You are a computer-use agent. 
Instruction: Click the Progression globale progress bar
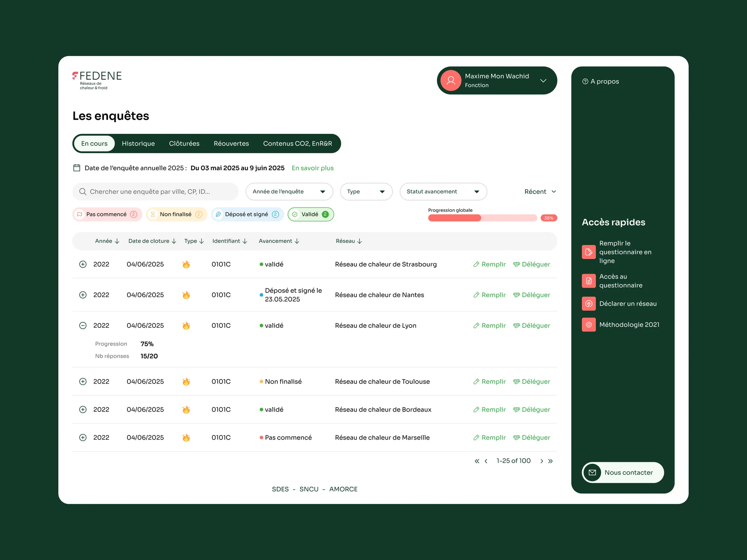pyautogui.click(x=482, y=218)
